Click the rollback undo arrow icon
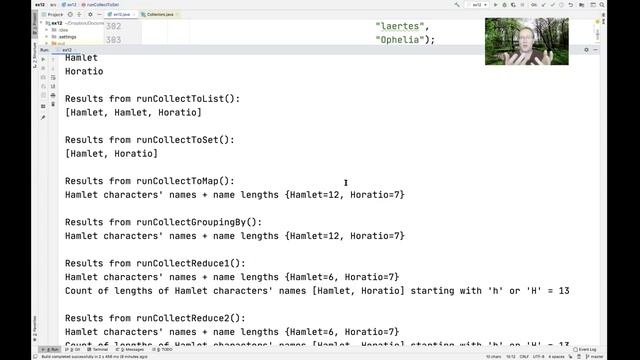 tap(571, 5)
